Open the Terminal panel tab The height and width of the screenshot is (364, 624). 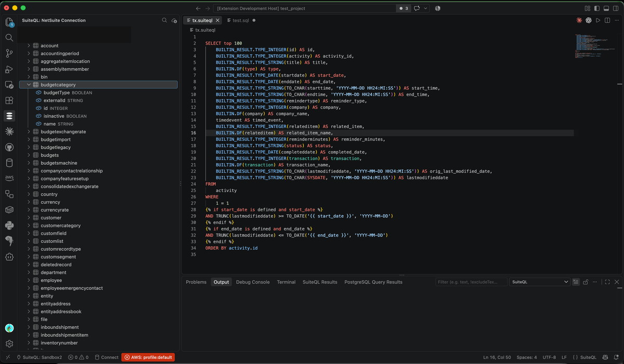tap(286, 282)
